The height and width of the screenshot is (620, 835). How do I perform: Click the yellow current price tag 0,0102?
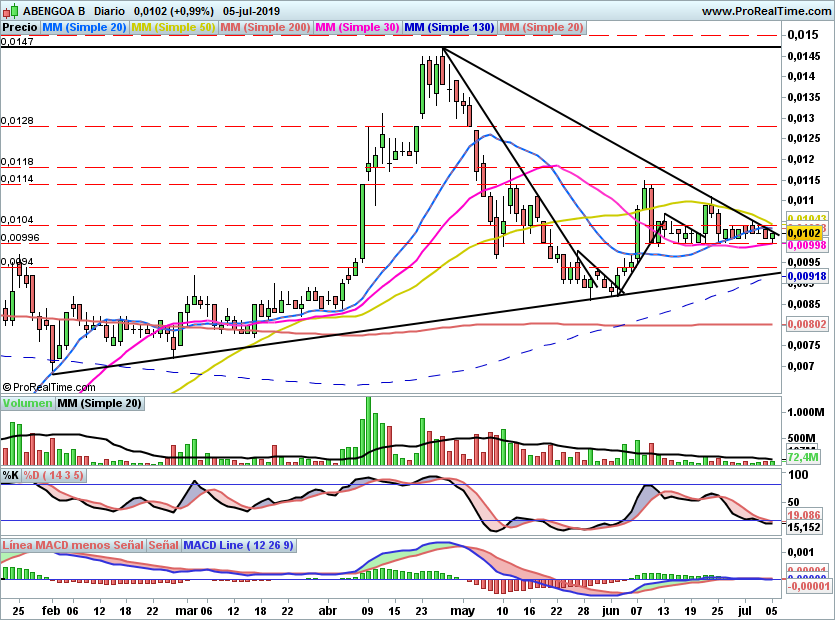tap(804, 233)
